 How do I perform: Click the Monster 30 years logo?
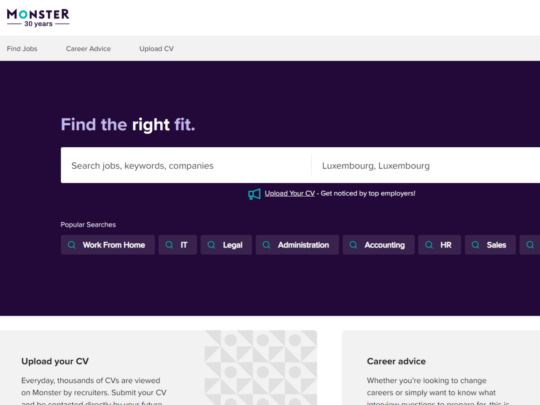point(38,18)
